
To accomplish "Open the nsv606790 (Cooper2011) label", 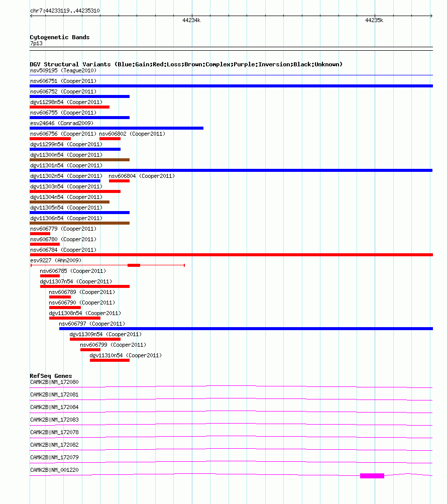I will tap(82, 303).
